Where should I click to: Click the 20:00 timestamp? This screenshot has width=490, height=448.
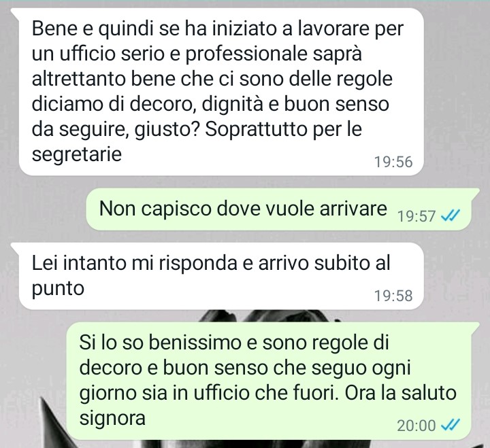[x=416, y=425]
